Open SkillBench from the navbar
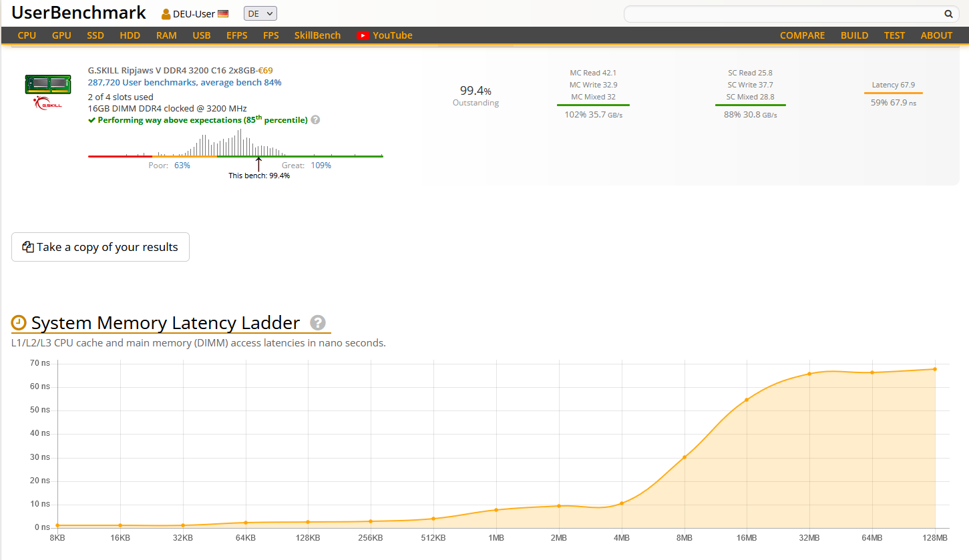 coord(317,35)
